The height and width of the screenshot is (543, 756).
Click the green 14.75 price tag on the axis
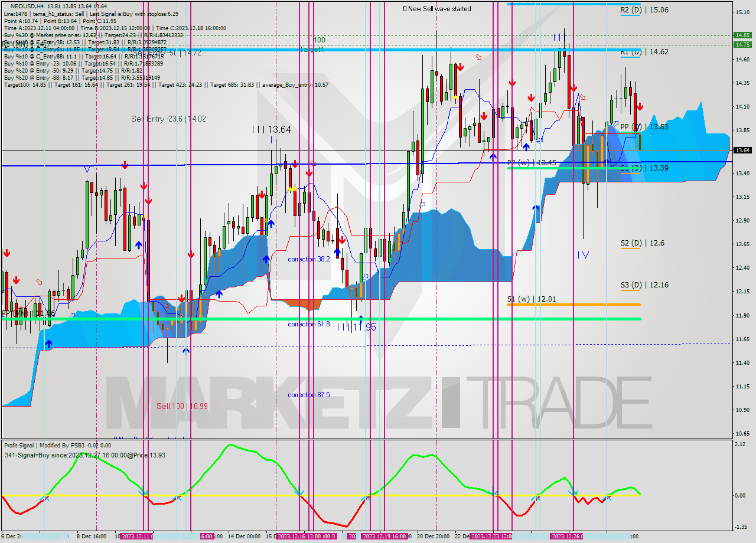(x=742, y=44)
